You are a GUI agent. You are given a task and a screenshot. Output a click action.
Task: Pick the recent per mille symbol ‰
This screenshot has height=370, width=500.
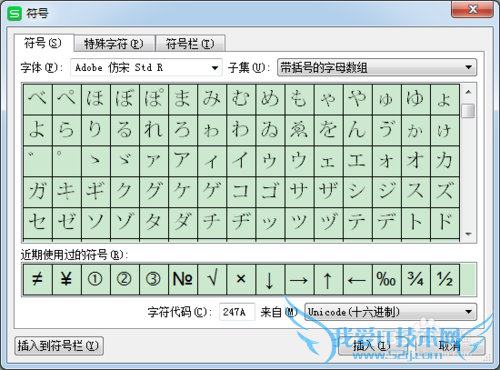click(x=386, y=279)
